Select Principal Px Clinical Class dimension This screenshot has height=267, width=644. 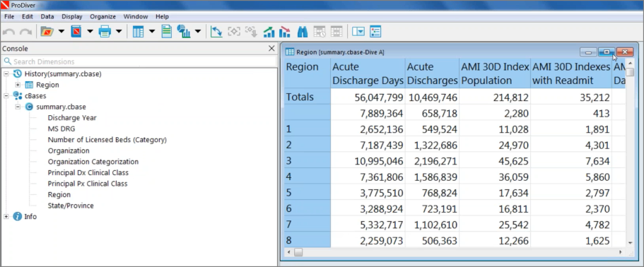(88, 184)
